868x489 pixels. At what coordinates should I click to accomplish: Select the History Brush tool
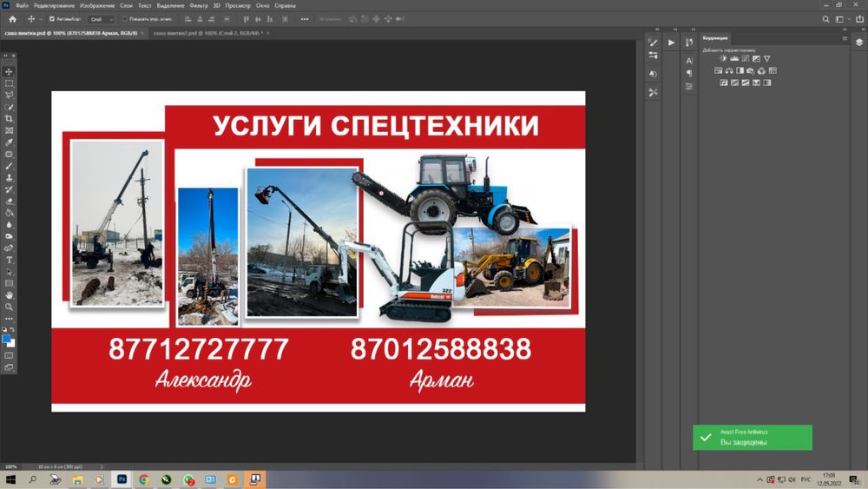tap(9, 189)
